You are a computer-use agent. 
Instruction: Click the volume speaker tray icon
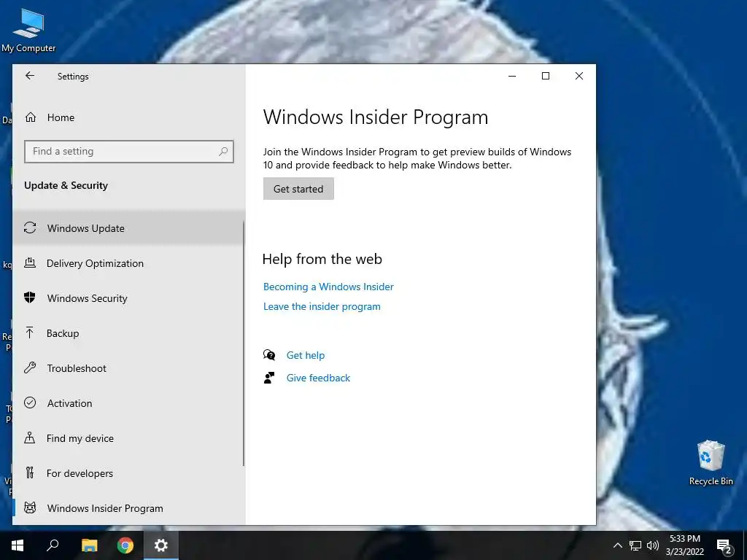tap(653, 545)
